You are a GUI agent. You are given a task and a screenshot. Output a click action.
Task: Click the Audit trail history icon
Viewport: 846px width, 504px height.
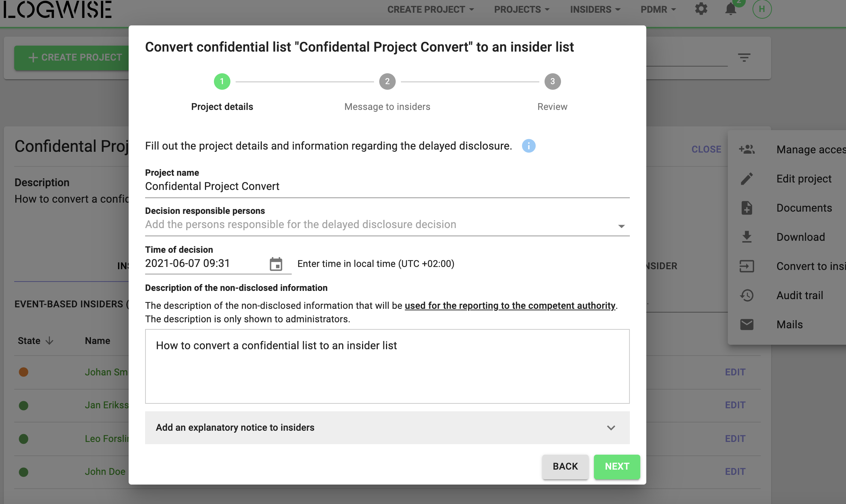747,295
